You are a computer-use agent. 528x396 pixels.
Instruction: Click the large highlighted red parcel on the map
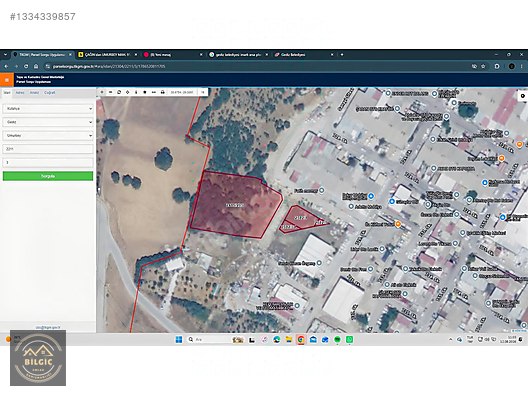tap(236, 205)
